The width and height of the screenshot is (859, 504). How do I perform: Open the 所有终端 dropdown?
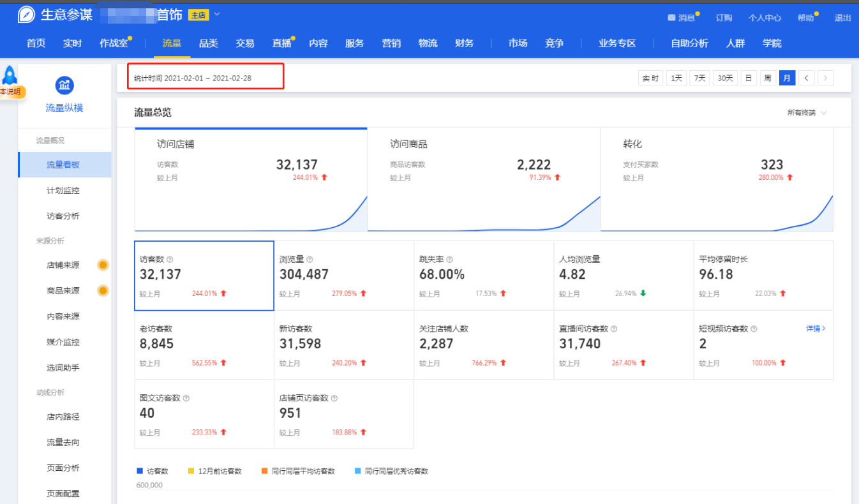point(807,113)
